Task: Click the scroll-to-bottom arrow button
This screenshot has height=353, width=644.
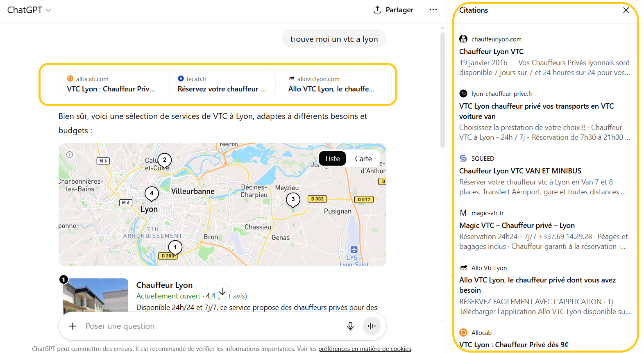Action: click(x=222, y=292)
